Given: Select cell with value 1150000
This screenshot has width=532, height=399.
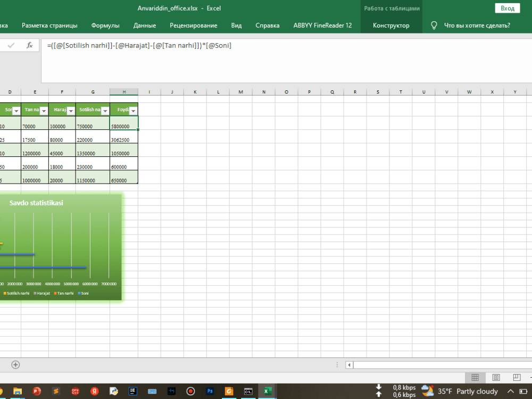Looking at the screenshot, I should pyautogui.click(x=93, y=177).
